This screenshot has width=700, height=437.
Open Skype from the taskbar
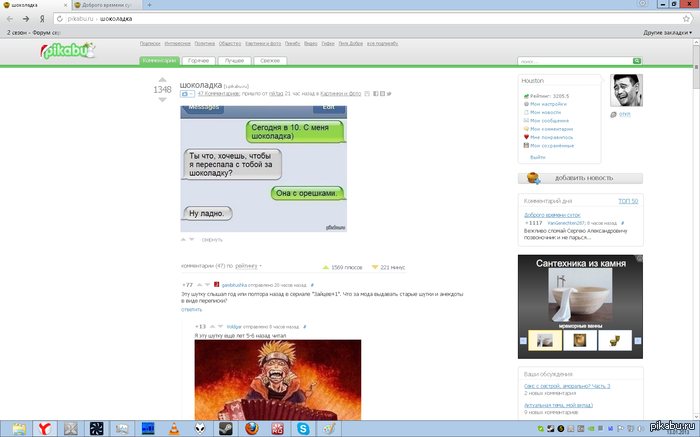click(304, 428)
